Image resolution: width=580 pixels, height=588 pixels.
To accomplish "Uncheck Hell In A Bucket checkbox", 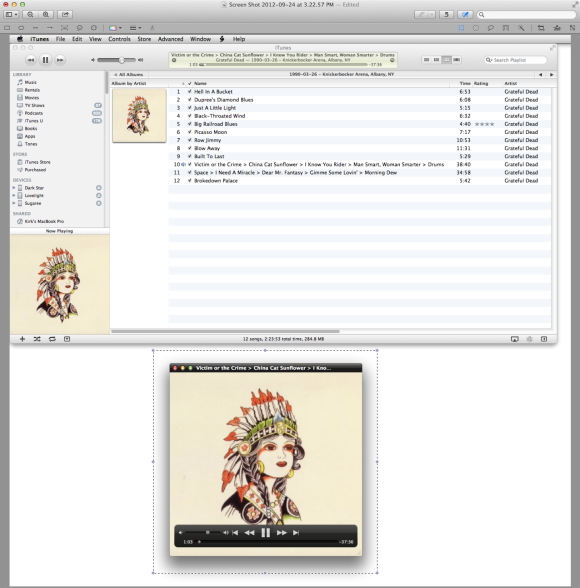I will [190, 92].
